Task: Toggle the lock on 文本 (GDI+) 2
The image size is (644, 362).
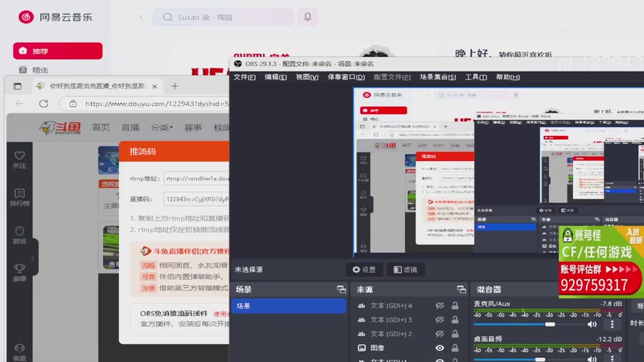Action: click(x=455, y=334)
